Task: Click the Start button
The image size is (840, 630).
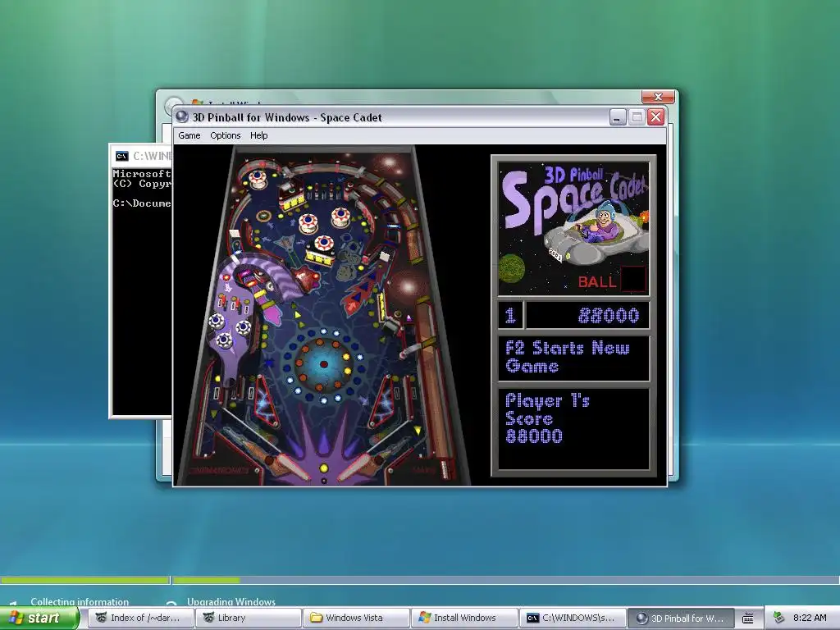Action: [39, 618]
